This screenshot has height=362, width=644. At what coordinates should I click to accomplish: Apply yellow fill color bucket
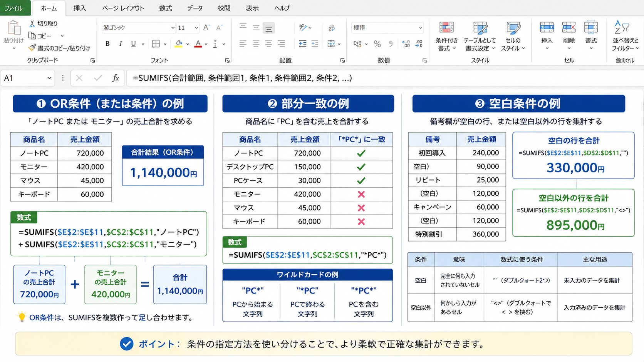click(x=179, y=44)
